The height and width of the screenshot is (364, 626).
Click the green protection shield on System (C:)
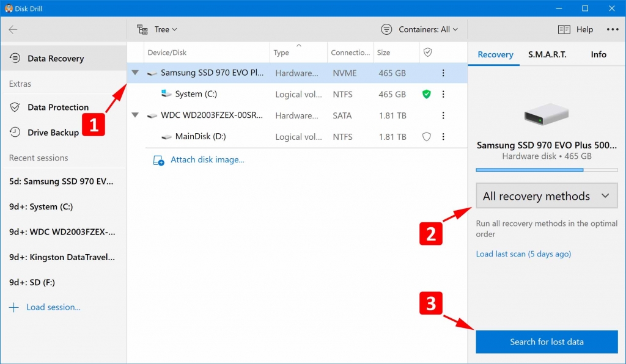pos(426,94)
